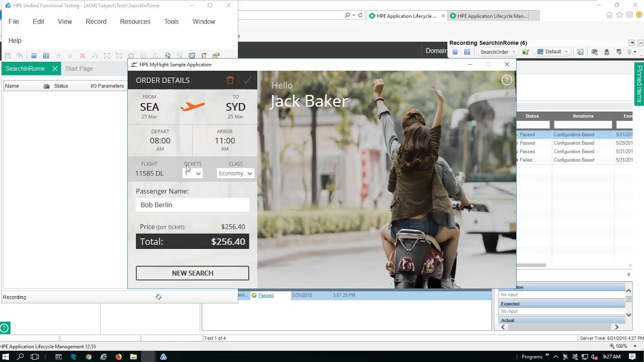Delete the order with the trash icon
This screenshot has height=362, width=644.
click(230, 80)
